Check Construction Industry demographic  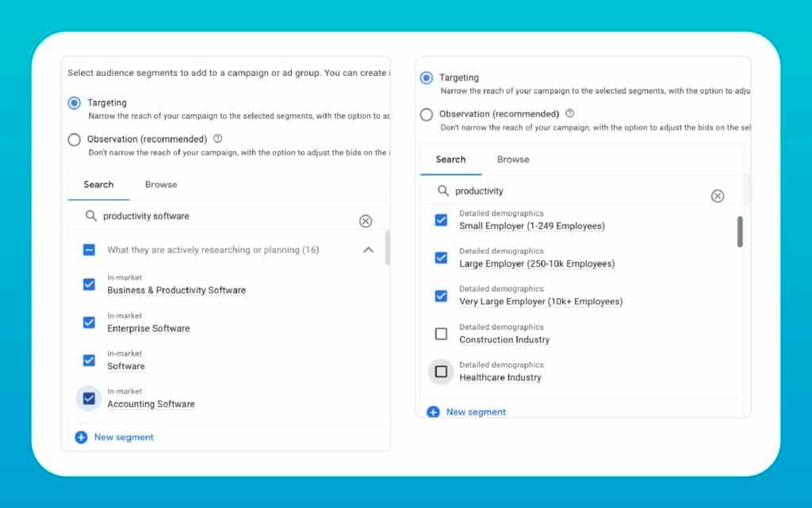[x=441, y=334]
